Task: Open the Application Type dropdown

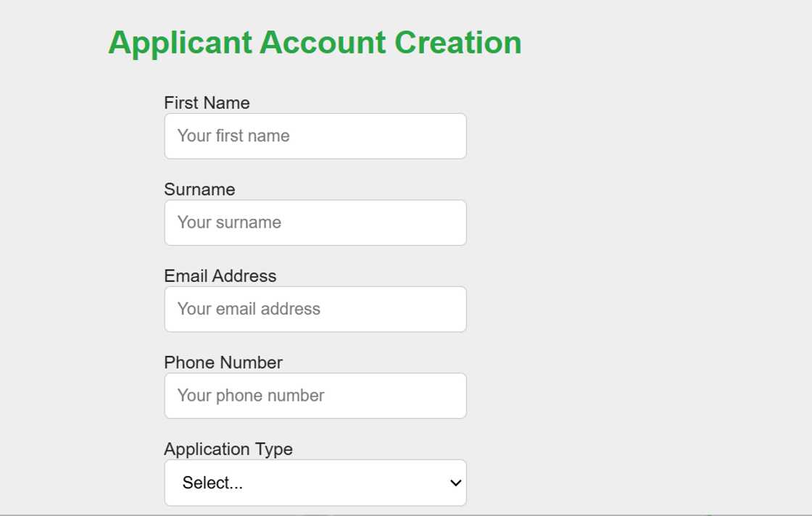Action: 315,482
